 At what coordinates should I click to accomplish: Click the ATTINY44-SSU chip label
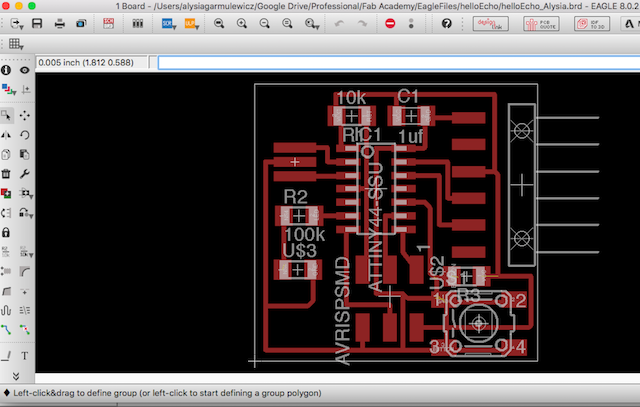[375, 227]
